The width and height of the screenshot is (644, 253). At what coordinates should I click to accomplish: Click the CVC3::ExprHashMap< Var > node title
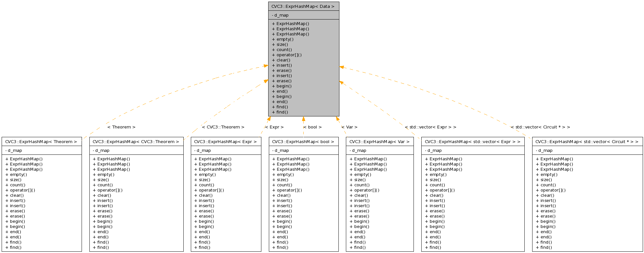point(379,142)
